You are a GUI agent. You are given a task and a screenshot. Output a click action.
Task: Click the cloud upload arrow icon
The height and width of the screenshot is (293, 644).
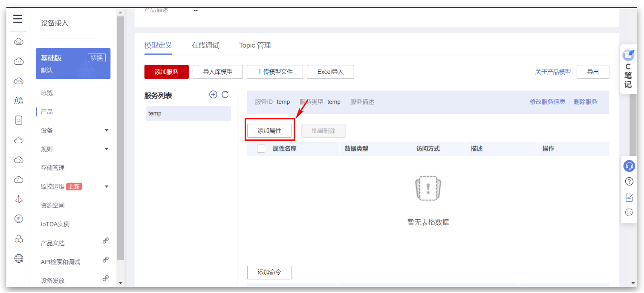(18, 160)
